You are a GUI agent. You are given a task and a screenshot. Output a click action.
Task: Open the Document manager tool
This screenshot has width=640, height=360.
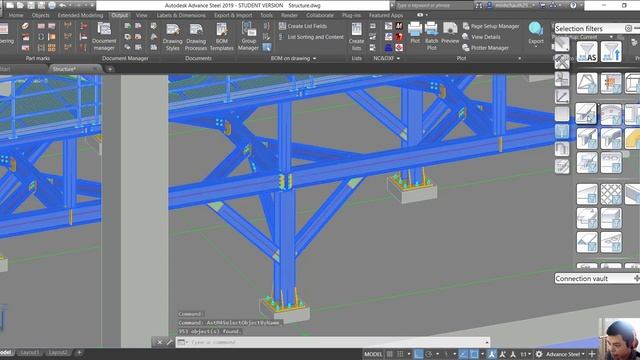(x=104, y=36)
